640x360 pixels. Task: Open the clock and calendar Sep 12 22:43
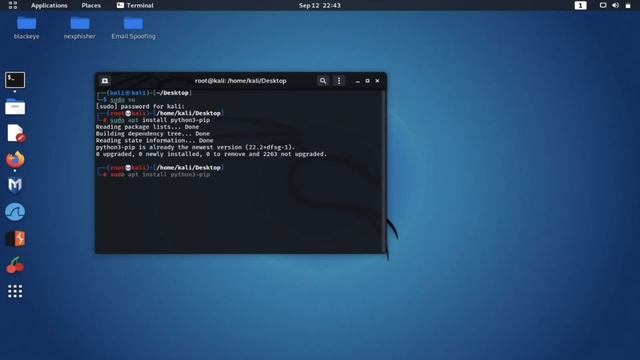click(320, 5)
